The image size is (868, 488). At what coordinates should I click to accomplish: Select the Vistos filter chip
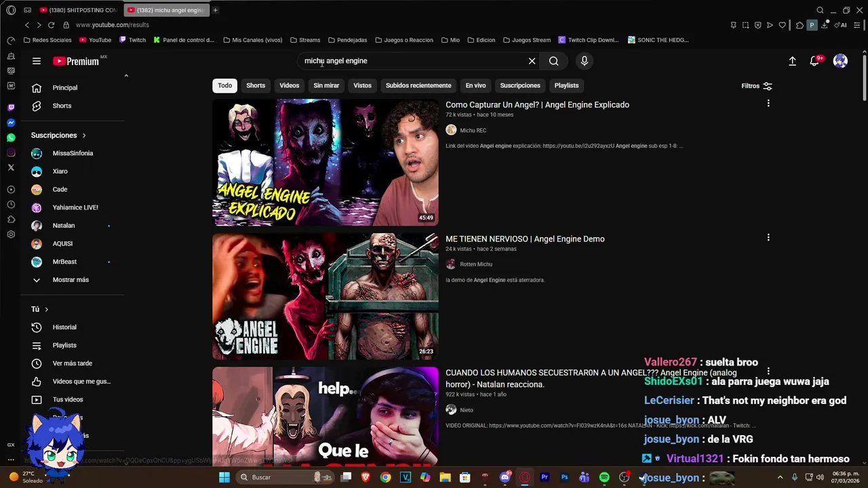363,85
